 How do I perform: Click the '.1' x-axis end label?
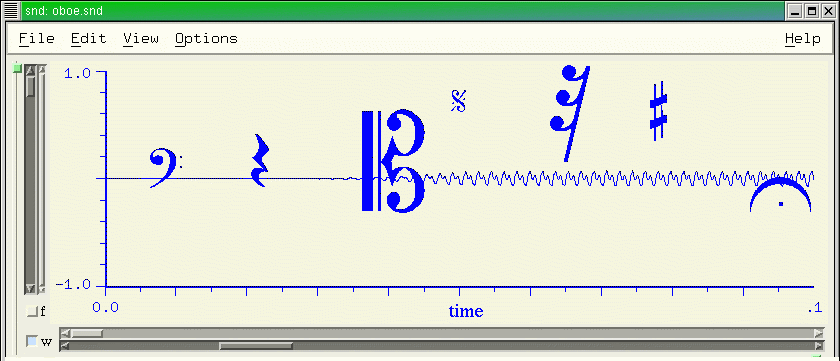coord(814,307)
